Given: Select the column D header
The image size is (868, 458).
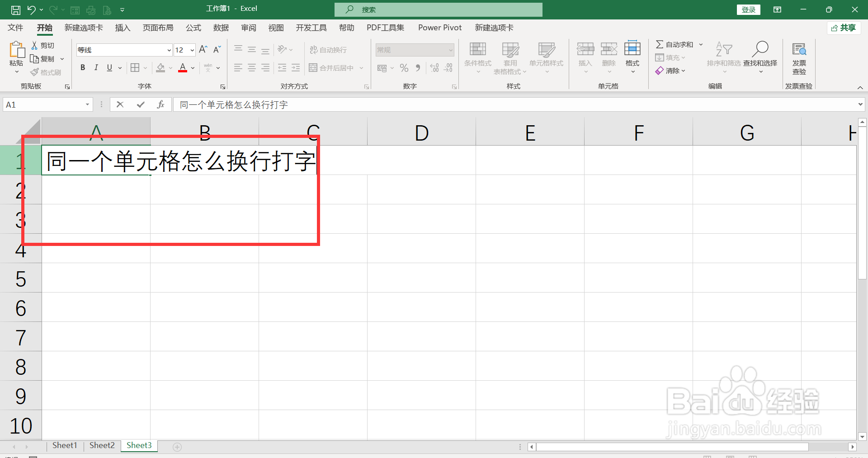Looking at the screenshot, I should (x=421, y=132).
